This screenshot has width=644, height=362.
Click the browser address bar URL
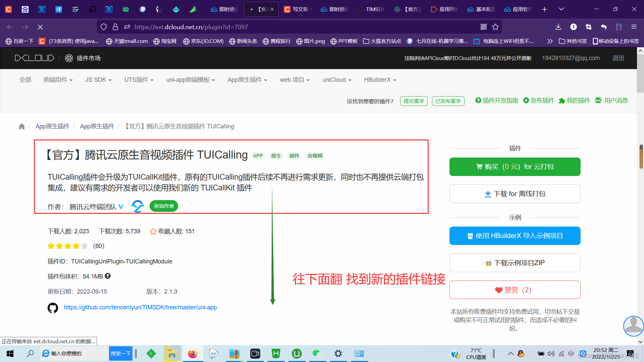point(191,27)
